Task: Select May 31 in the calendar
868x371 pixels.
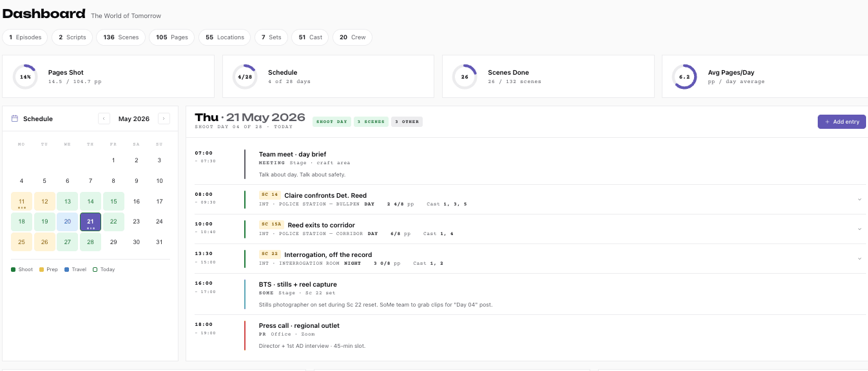Action: pos(159,242)
